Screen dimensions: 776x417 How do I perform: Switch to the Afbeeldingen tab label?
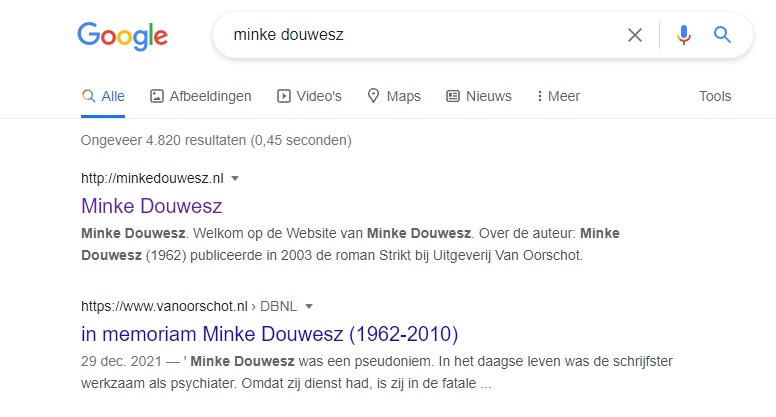(x=210, y=96)
